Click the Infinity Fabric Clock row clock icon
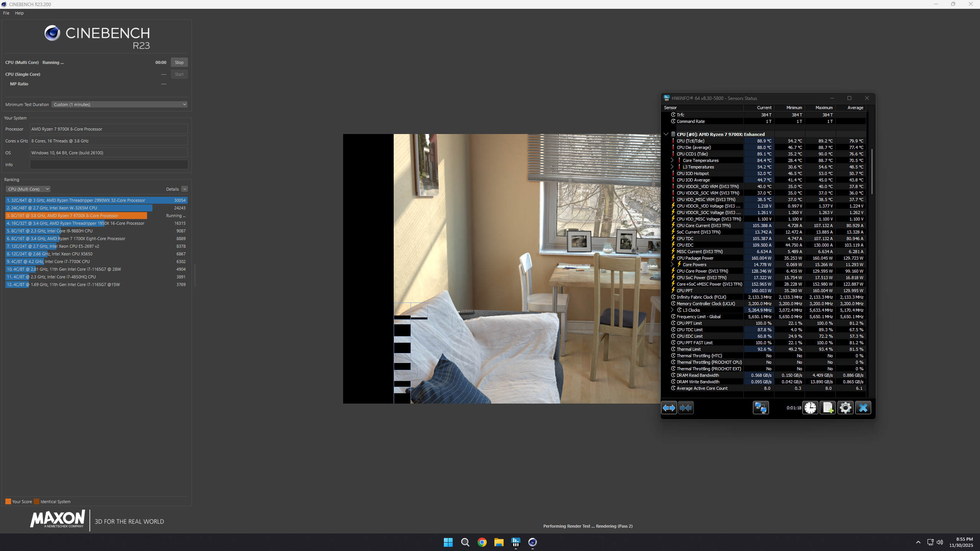Image resolution: width=980 pixels, height=551 pixels. 673,297
